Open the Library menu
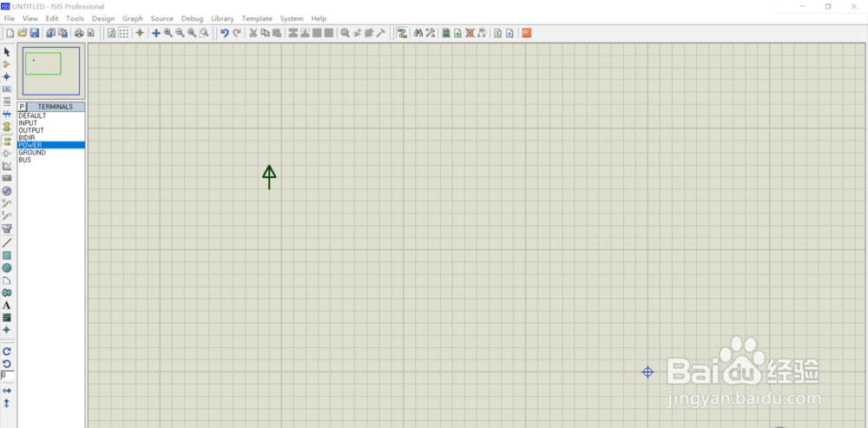The width and height of the screenshot is (868, 428). click(x=222, y=18)
